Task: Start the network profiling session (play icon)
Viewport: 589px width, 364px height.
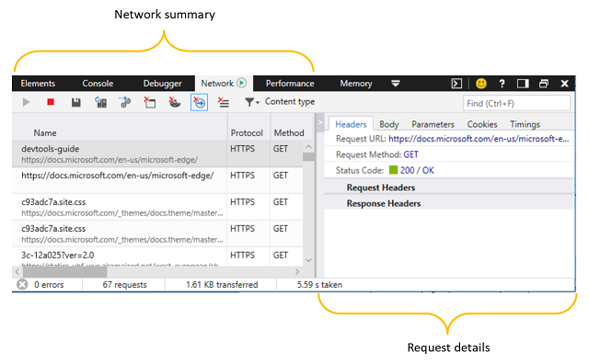Action: (x=26, y=102)
